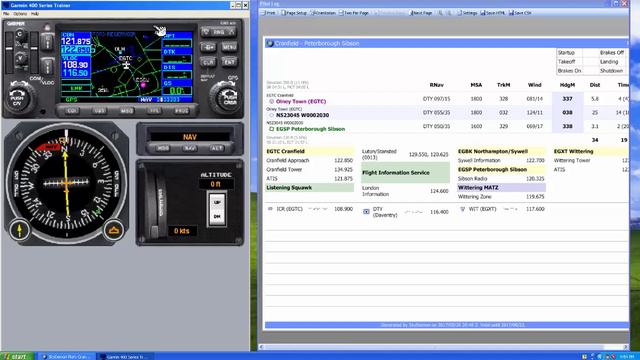Click the HSI heading bug knob
This screenshot has height=360, width=640.
click(114, 231)
